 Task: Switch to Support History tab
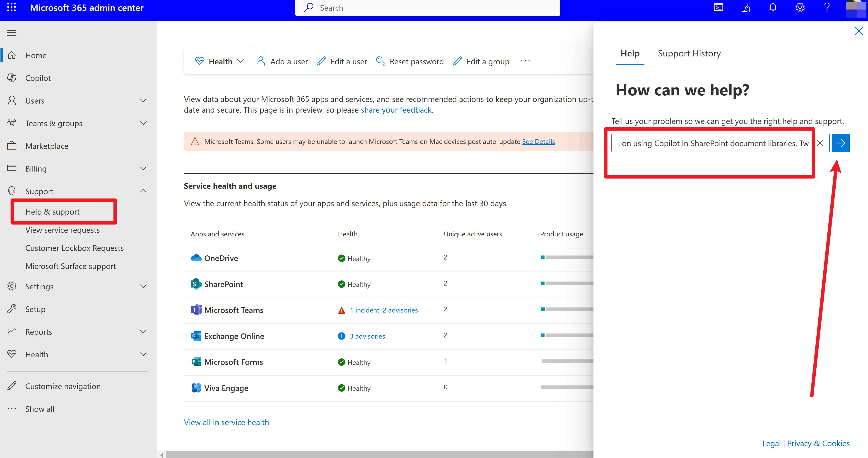[x=689, y=53]
